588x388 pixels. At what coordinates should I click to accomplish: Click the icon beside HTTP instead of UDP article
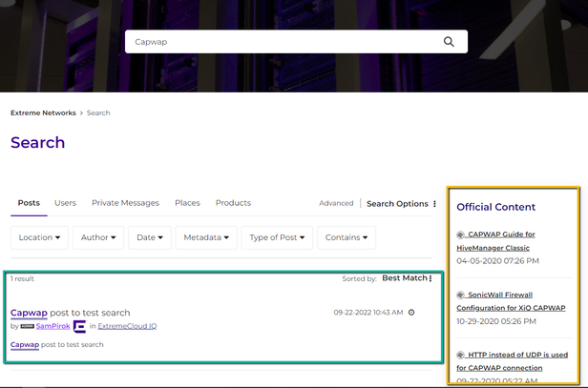coord(461,355)
